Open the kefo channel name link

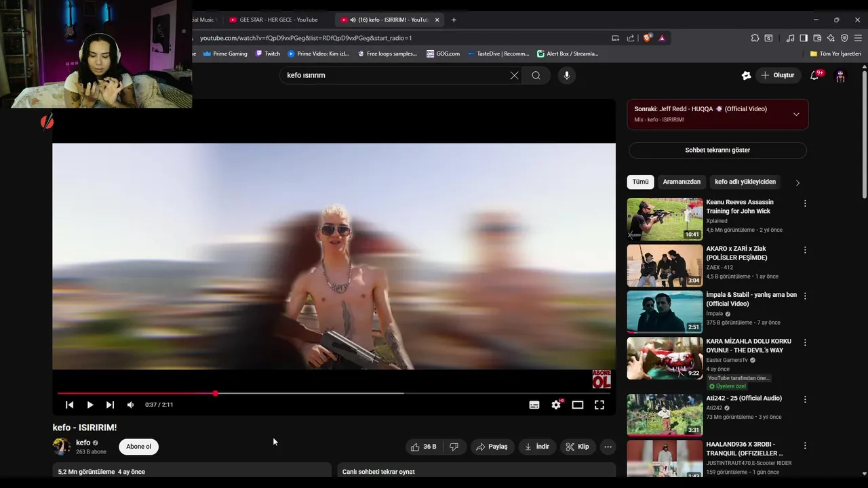point(83,443)
